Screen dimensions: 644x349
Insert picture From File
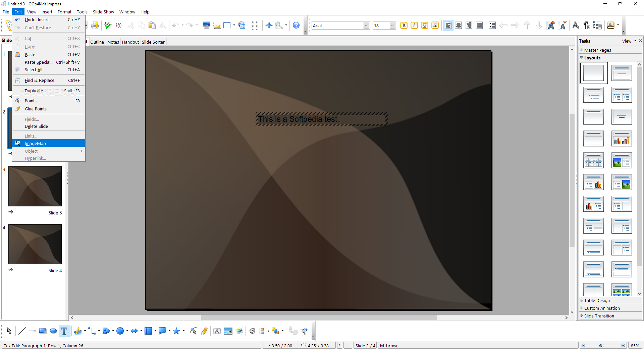228,331
